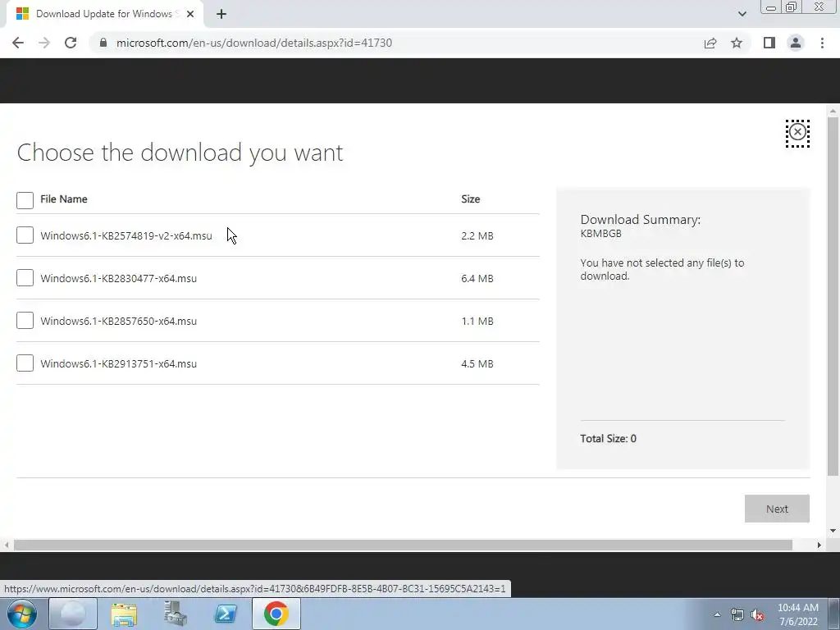
Task: Open the Chrome side panel
Action: coord(769,43)
